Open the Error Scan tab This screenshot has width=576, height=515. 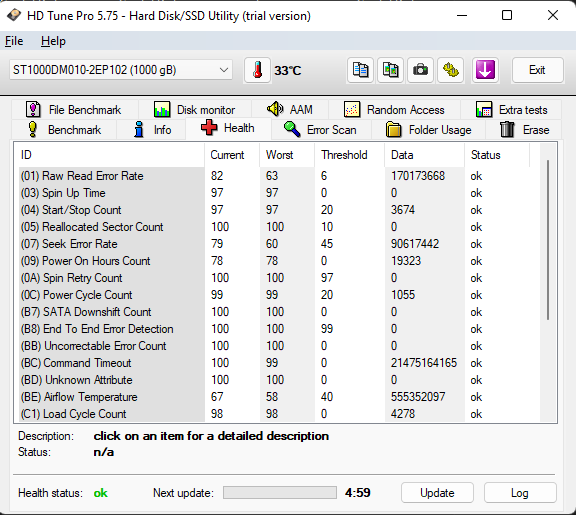tap(321, 130)
